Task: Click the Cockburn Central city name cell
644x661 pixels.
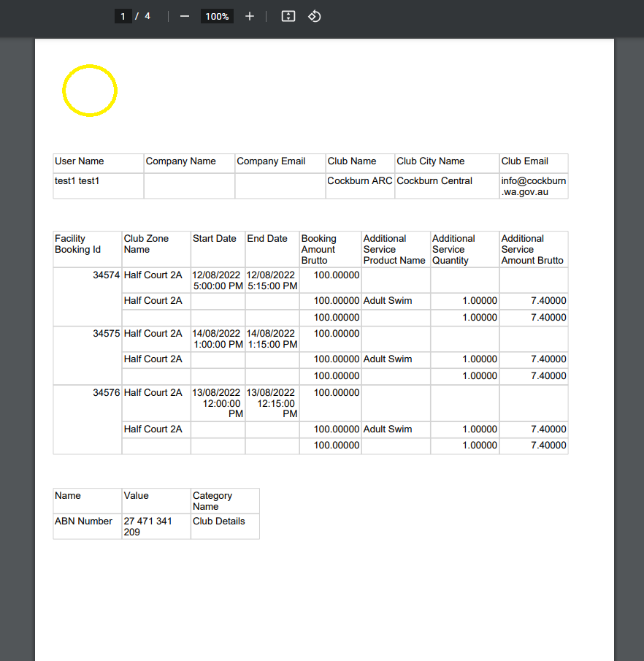Action: (434, 181)
